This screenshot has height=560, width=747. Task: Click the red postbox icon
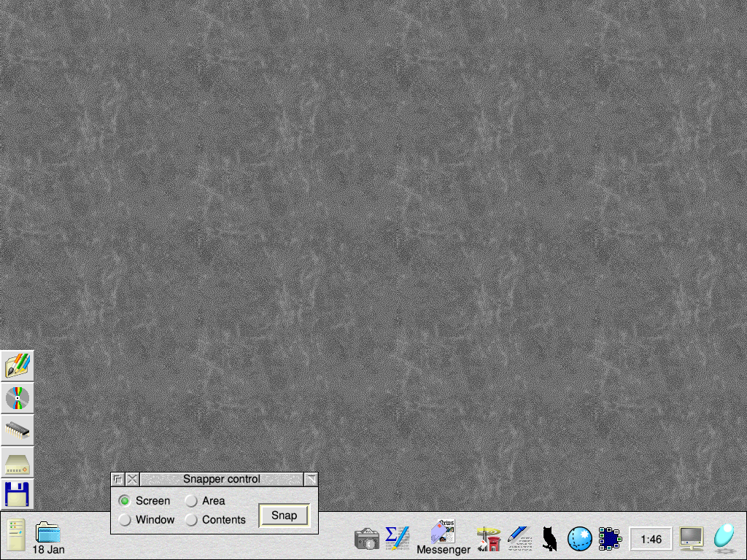pos(489,539)
